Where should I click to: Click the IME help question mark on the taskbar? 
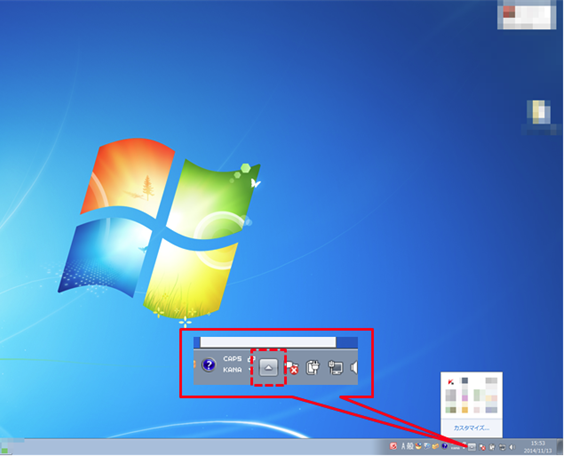444,446
